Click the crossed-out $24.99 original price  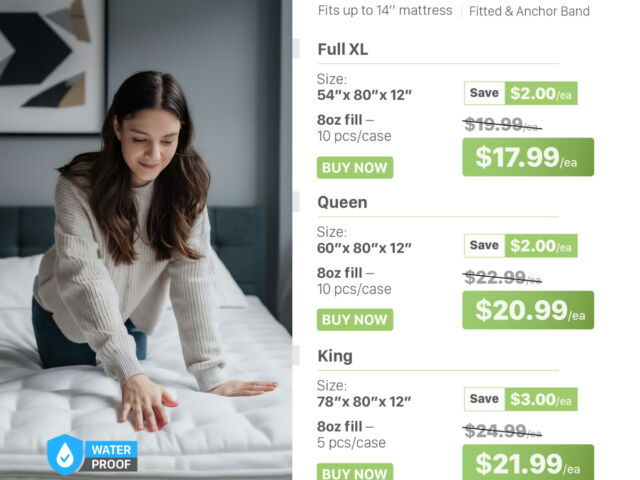click(x=502, y=431)
